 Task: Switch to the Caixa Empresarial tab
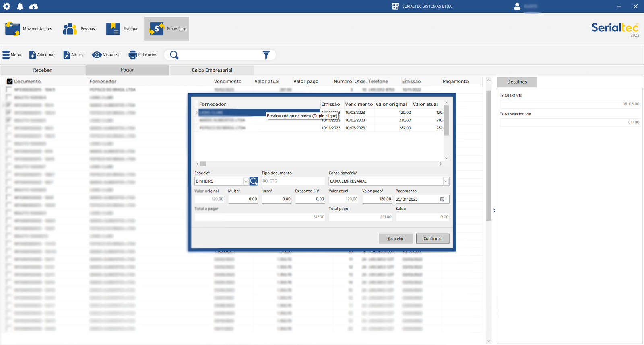coord(212,70)
